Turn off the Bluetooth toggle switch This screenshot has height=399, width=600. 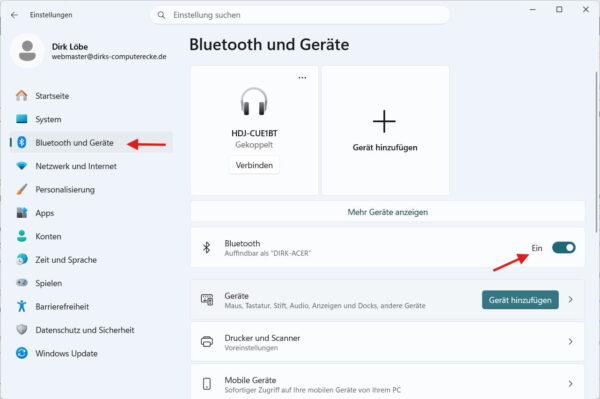click(x=563, y=248)
